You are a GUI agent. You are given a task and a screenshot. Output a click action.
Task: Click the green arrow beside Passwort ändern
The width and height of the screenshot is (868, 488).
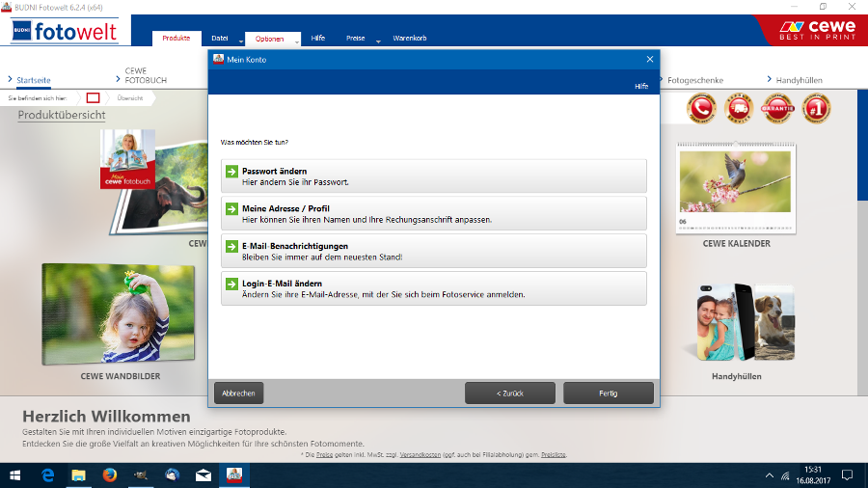pyautogui.click(x=231, y=172)
